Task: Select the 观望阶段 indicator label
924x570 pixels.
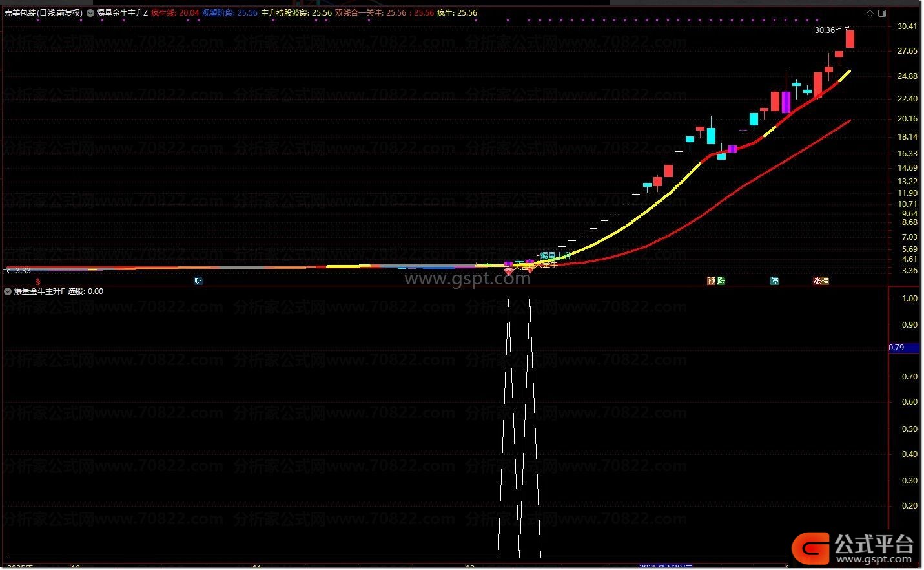Action: coord(229,13)
